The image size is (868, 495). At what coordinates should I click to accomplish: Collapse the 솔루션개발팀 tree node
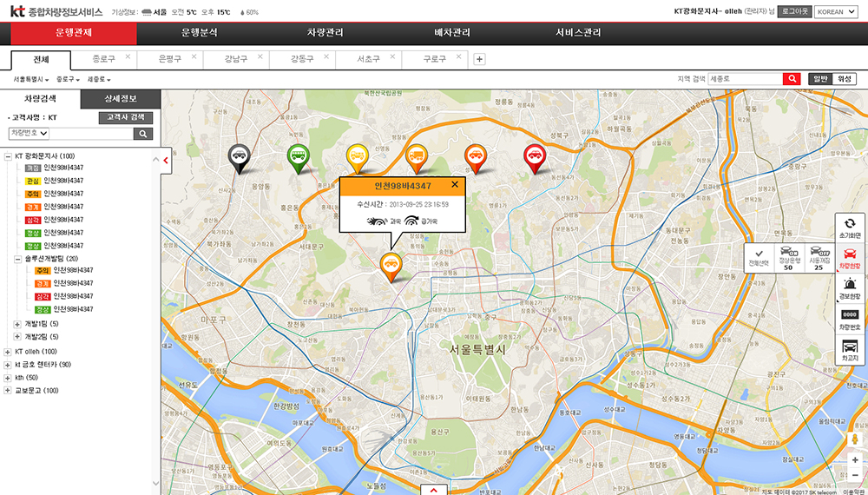pos(17,259)
